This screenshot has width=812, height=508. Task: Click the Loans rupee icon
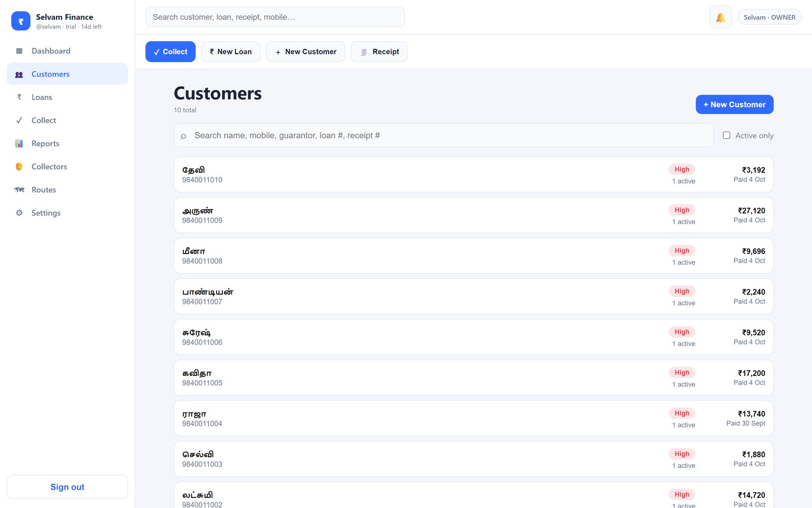click(x=19, y=97)
